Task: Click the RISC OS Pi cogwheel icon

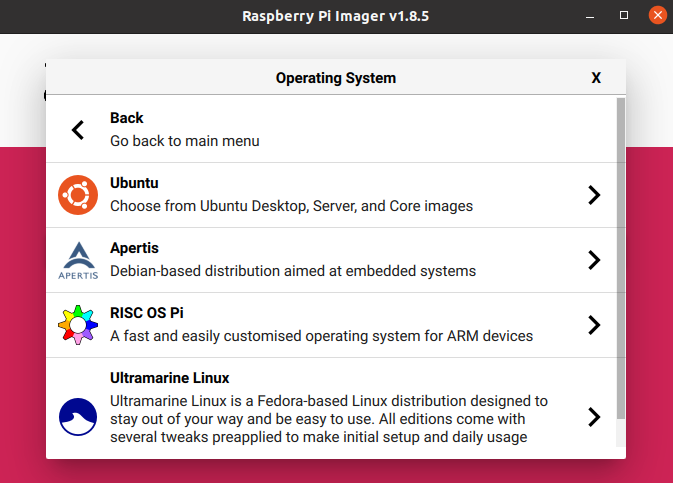Action: [78, 325]
